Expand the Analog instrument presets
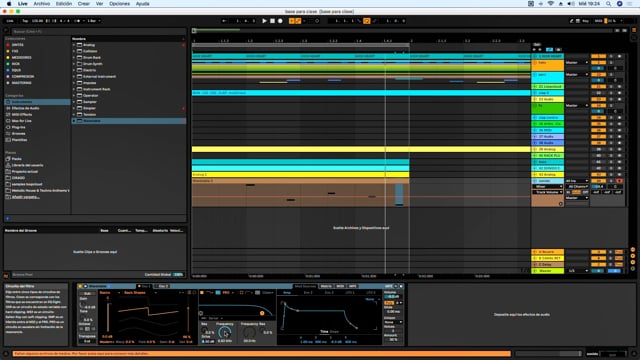 click(74, 45)
